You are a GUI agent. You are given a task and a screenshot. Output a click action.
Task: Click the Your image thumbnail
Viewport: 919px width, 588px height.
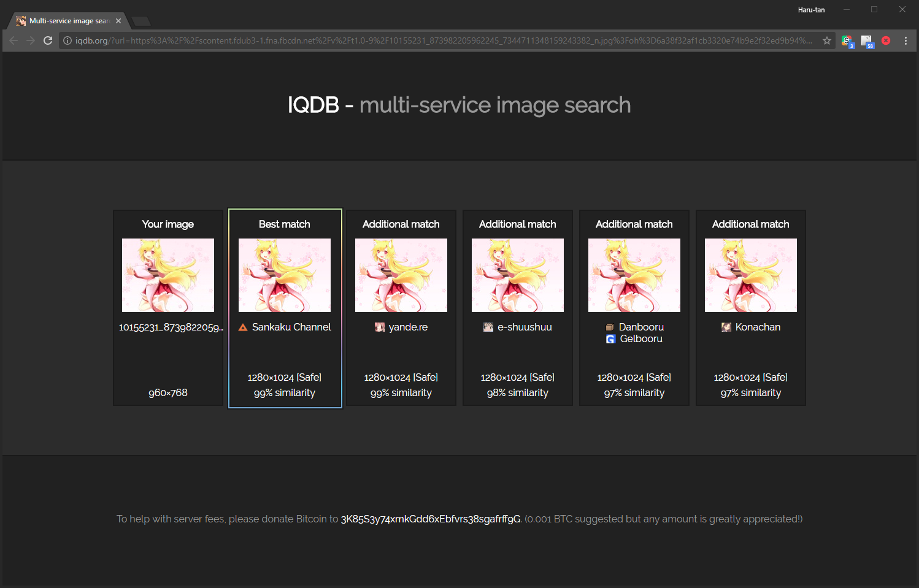[167, 275]
